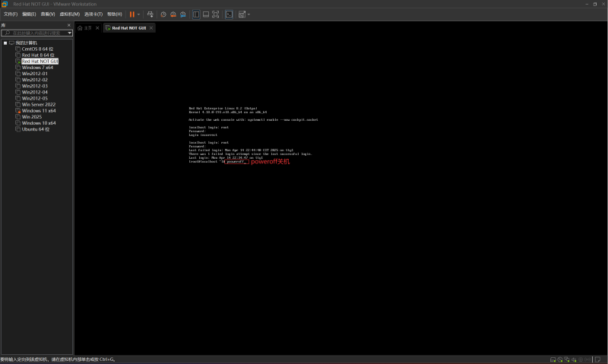Toggle the library sidebar view icon

coord(196,14)
